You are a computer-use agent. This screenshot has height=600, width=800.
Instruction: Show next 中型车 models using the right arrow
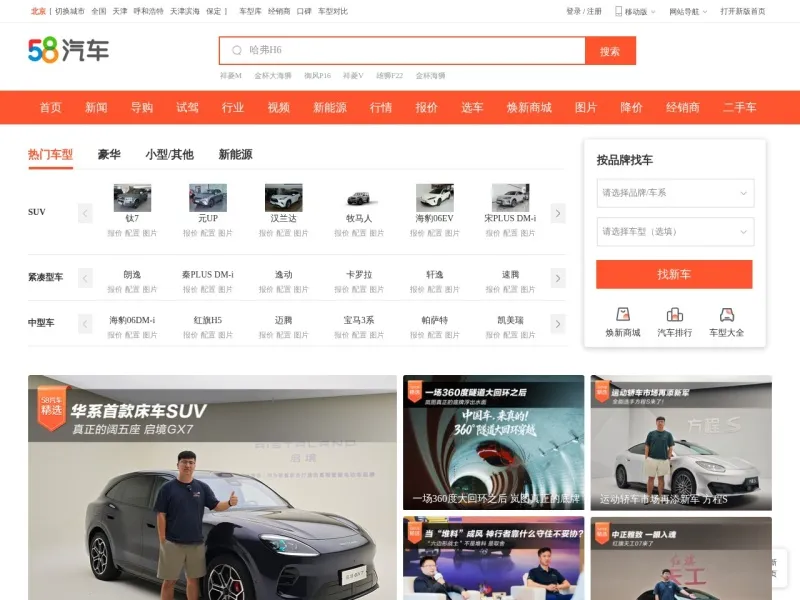(558, 323)
